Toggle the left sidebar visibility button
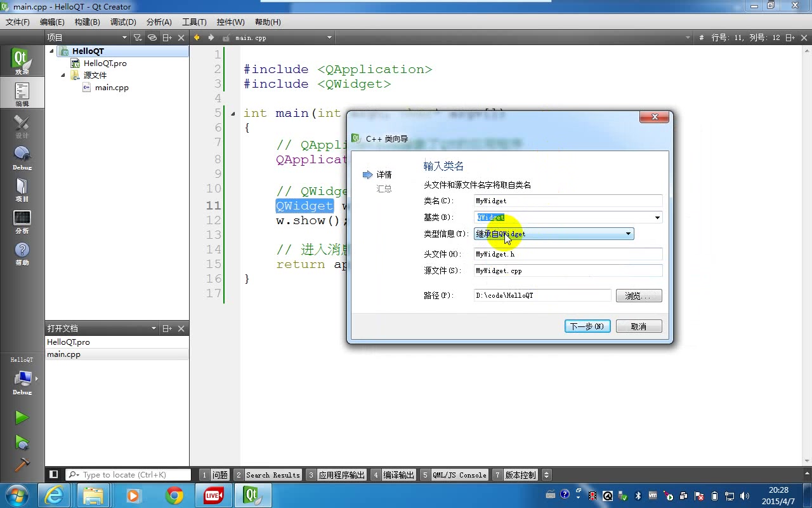The width and height of the screenshot is (812, 508). [54, 474]
